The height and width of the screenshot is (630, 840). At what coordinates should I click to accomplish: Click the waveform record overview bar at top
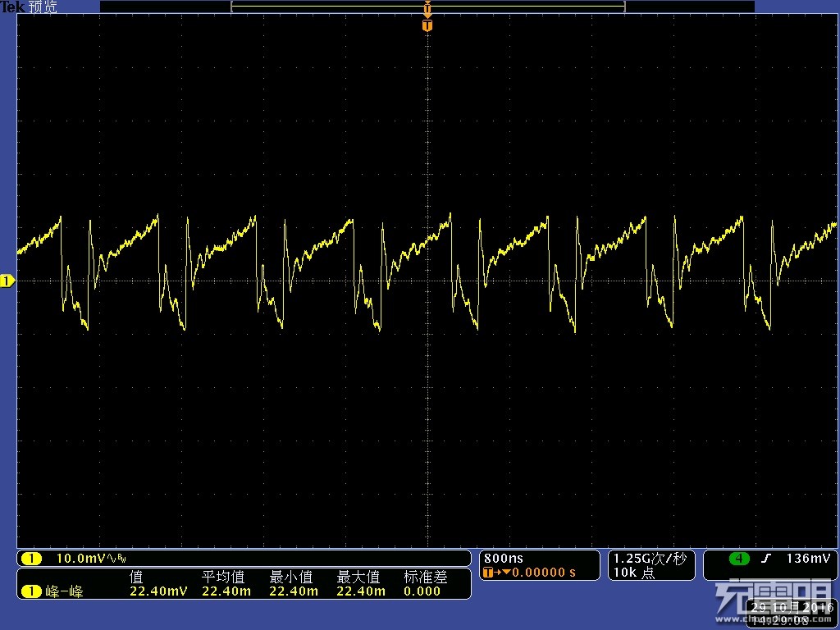click(x=427, y=7)
